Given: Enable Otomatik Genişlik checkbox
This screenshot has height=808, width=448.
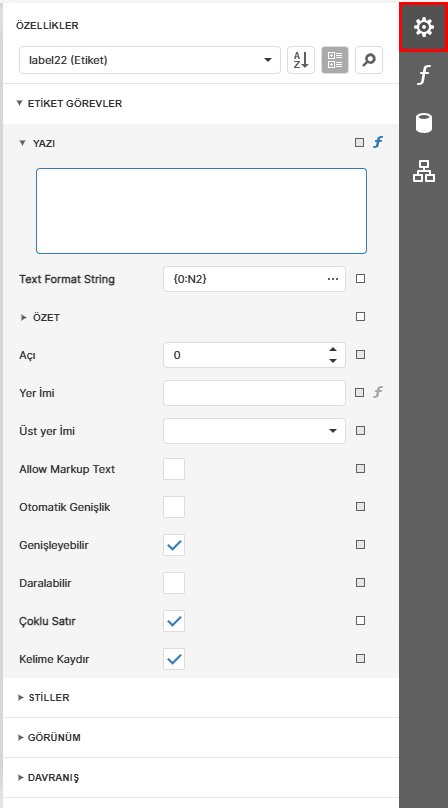Looking at the screenshot, I should pos(174,507).
